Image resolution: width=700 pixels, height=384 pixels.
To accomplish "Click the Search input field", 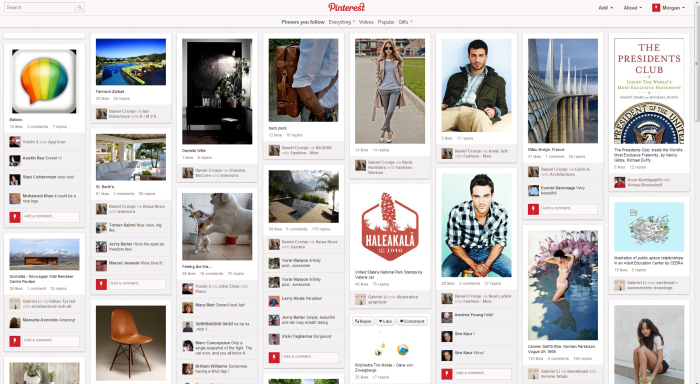I will (39, 7).
